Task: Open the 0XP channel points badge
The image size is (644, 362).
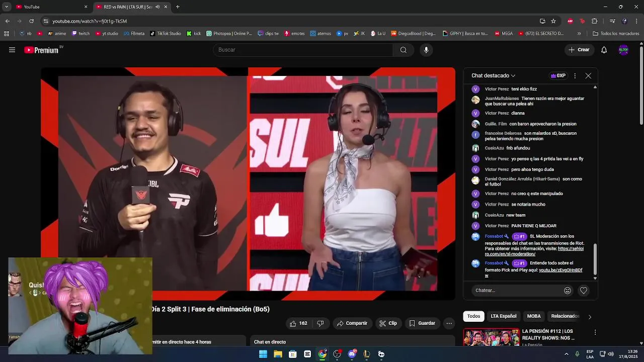Action: pyautogui.click(x=558, y=76)
